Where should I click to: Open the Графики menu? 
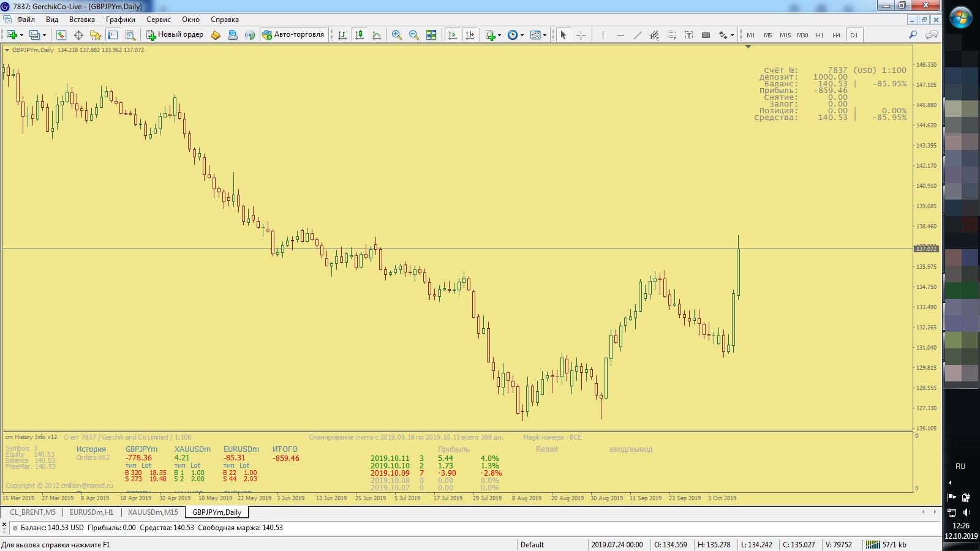(x=121, y=20)
